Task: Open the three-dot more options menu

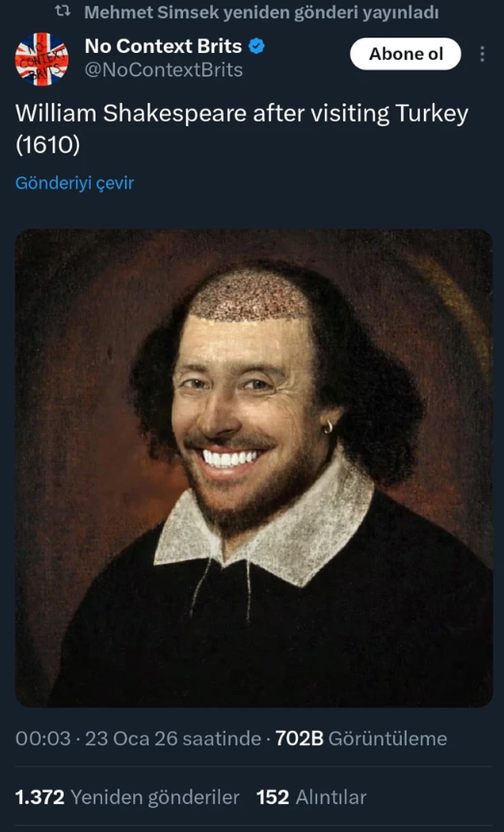Action: click(x=482, y=54)
